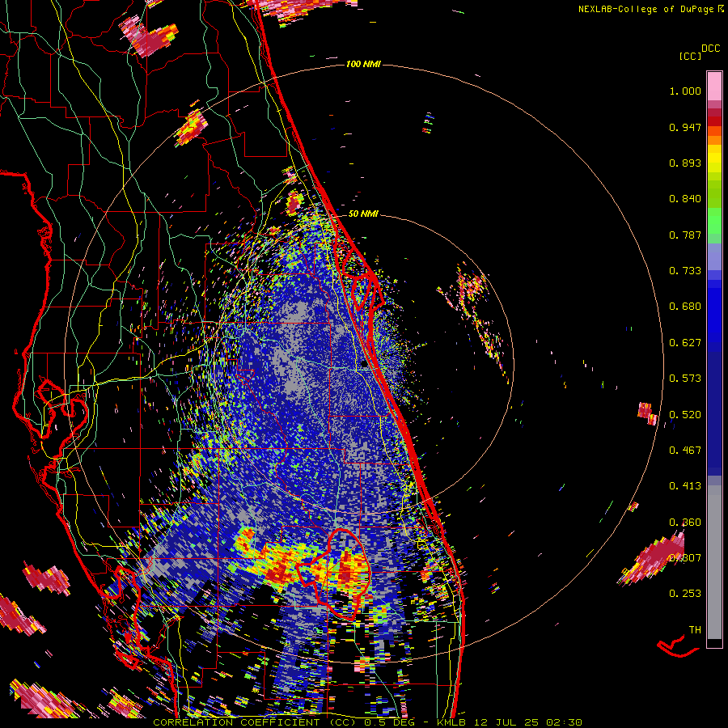Click the 1.000 scale value
The width and height of the screenshot is (728, 728).
click(685, 91)
